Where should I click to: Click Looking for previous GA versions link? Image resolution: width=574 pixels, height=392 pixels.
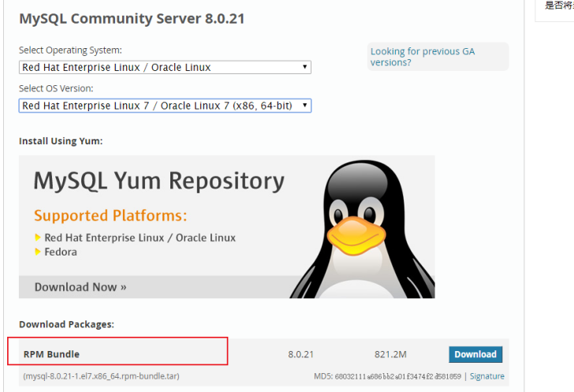(x=423, y=57)
